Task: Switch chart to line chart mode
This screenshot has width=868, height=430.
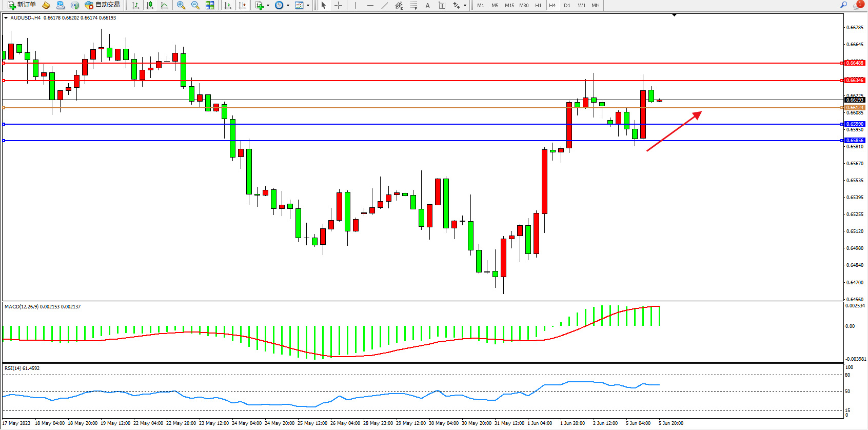Action: (164, 5)
